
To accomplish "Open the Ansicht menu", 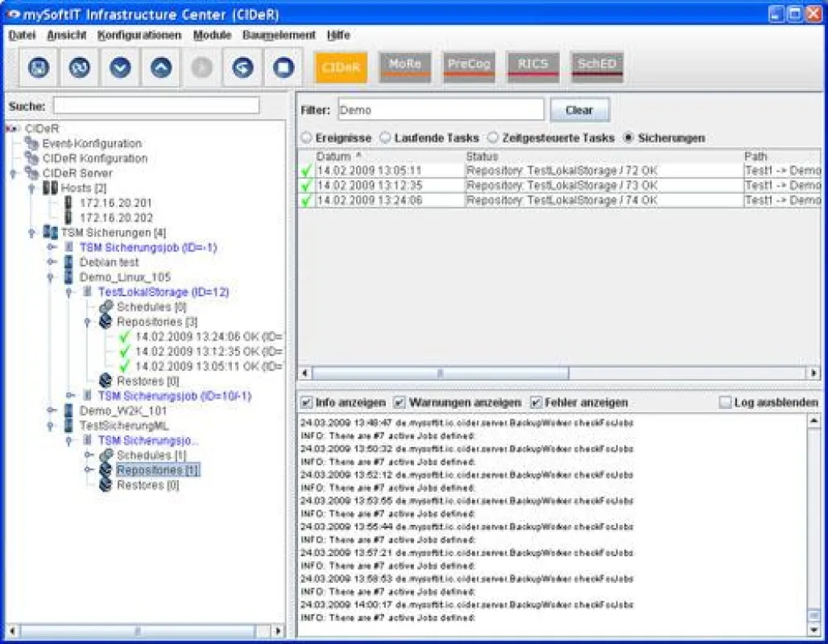I will click(67, 35).
